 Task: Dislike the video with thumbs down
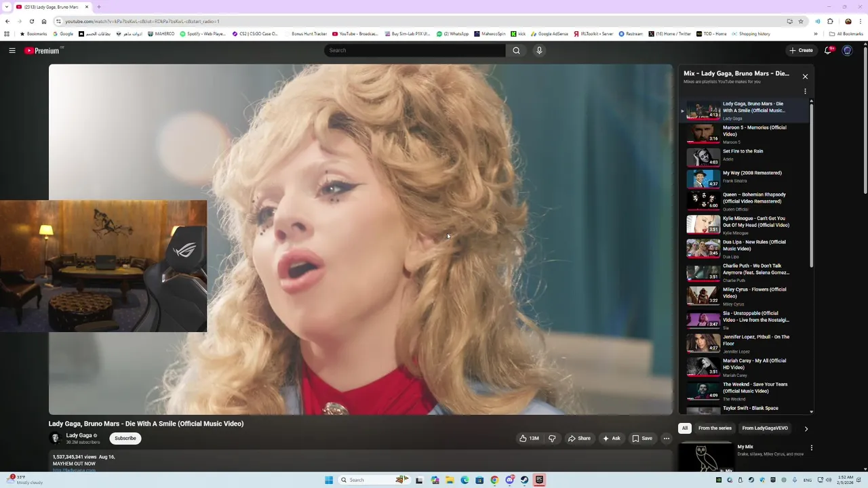[552, 439]
